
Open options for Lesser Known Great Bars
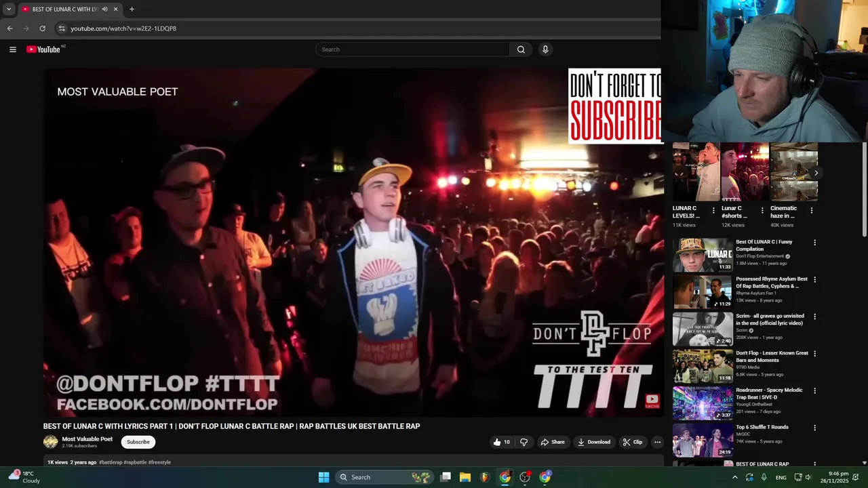pyautogui.click(x=815, y=354)
